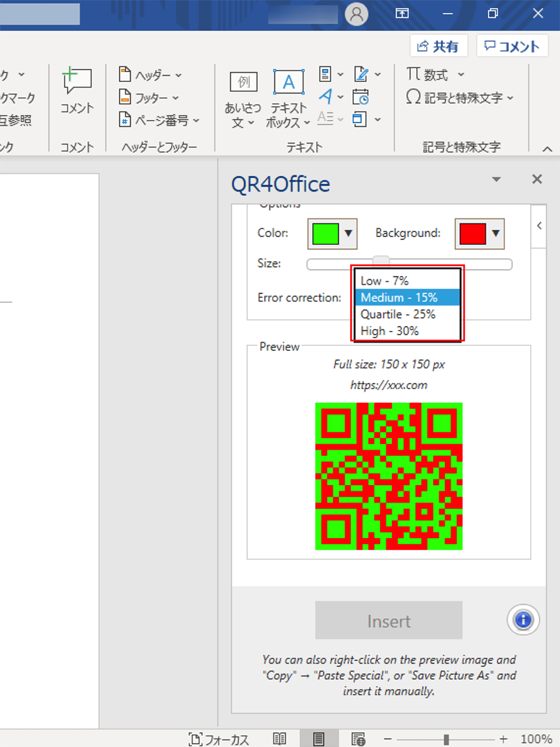Click the コメント button beside 共有
The image size is (560, 747).
[512, 46]
